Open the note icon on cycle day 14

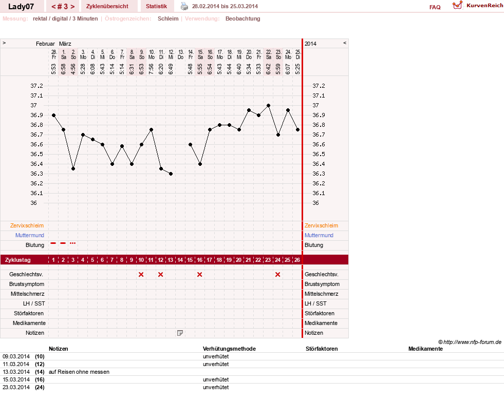180,333
